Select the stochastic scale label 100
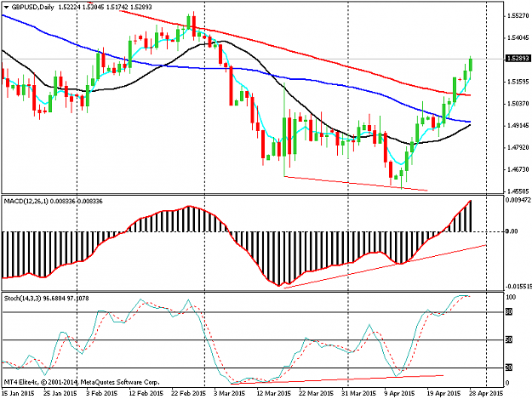The height and width of the screenshot is (399, 532). coord(511,297)
